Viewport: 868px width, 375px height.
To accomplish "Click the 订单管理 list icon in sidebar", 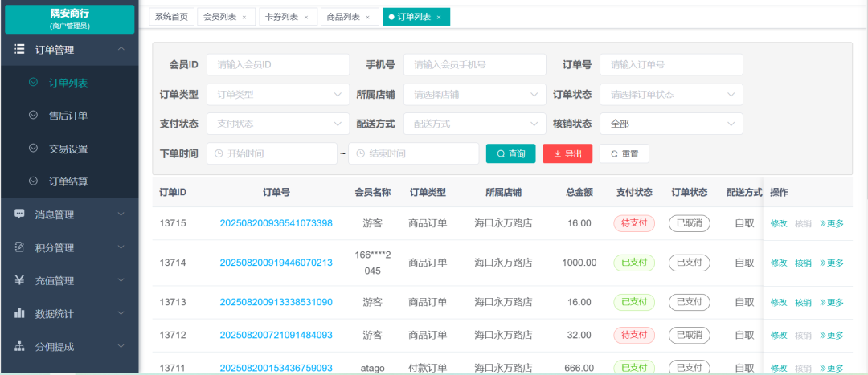I will click(x=19, y=49).
